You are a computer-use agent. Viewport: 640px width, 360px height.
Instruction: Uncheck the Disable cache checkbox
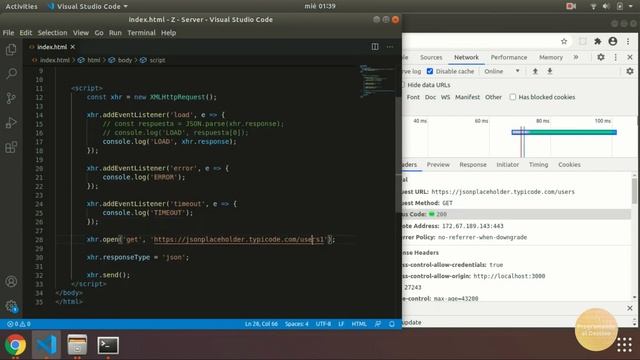coord(430,71)
